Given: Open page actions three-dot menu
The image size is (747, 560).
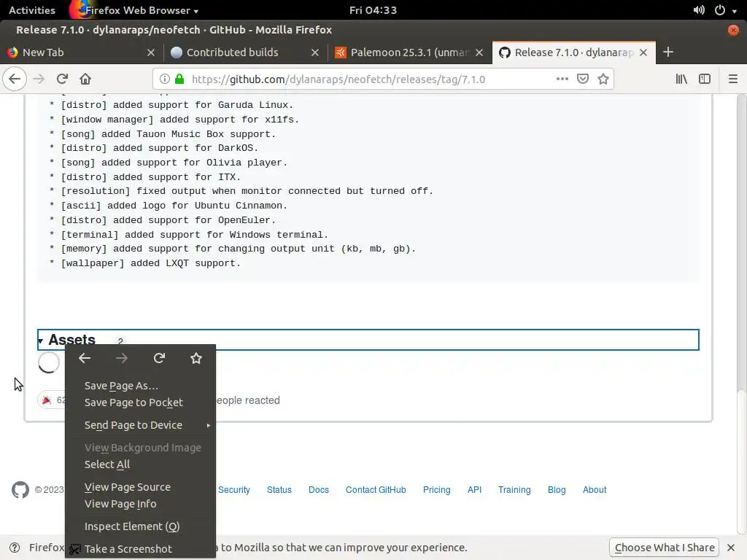Looking at the screenshot, I should point(562,79).
